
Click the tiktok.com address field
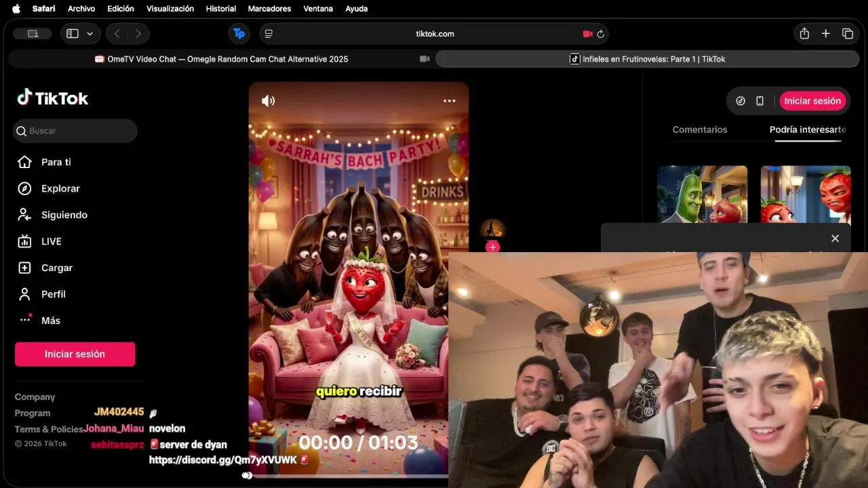click(x=435, y=34)
